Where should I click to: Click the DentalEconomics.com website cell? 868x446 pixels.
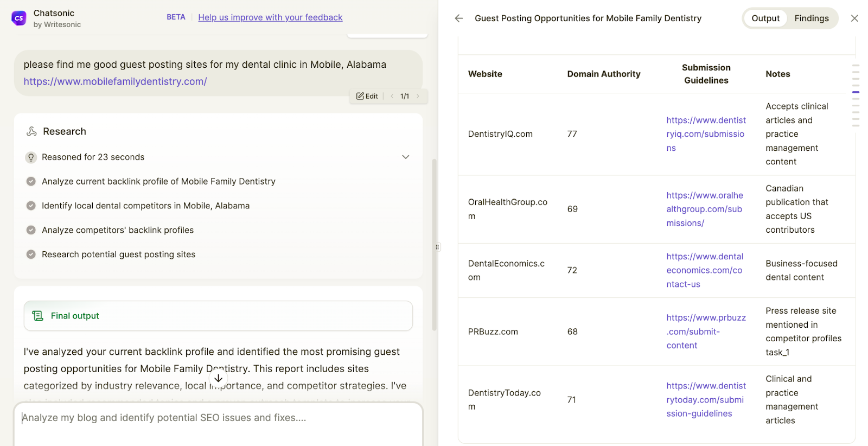(507, 270)
